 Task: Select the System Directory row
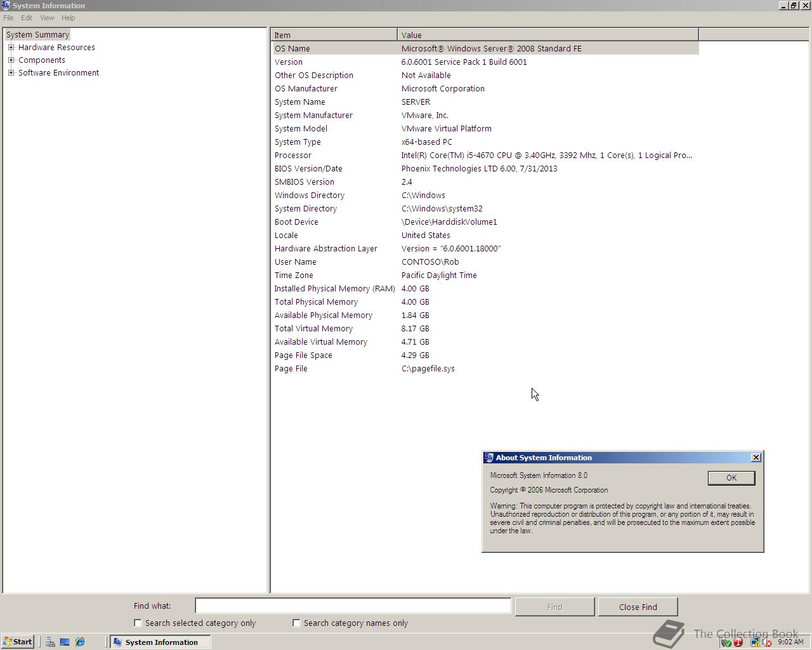coord(485,208)
